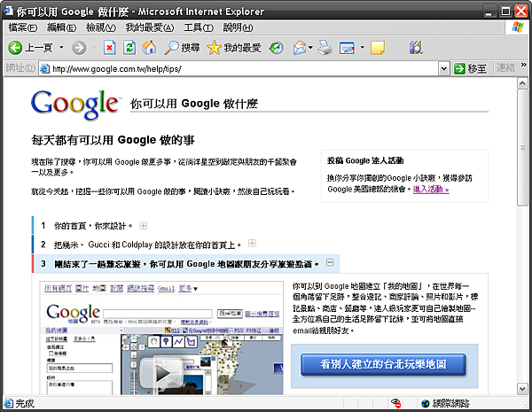Click the Edit page toolbar icon
Image resolution: width=532 pixels, height=412 pixels.
pos(347,48)
